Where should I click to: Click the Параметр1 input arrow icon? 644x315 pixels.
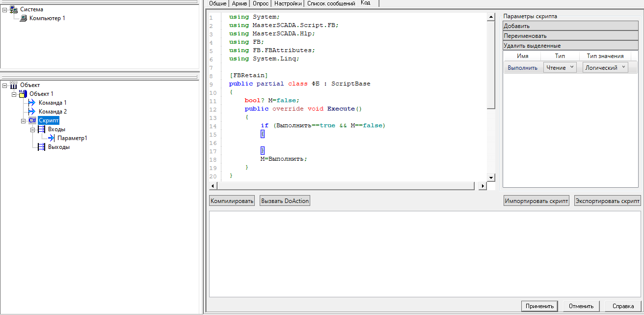click(x=51, y=138)
